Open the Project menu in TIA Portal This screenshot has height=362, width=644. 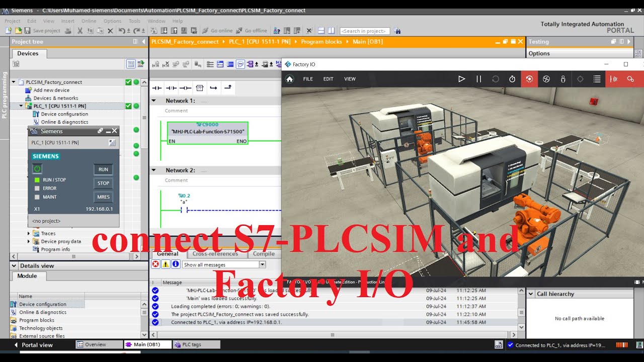point(13,21)
